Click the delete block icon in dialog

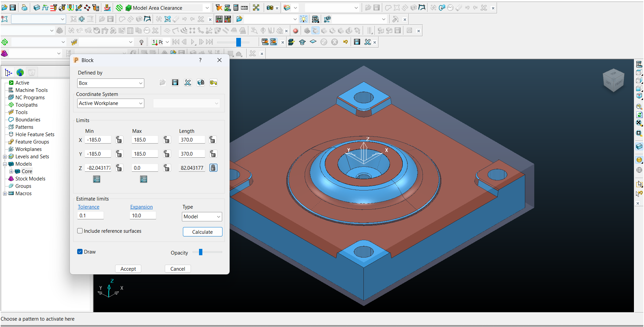(x=188, y=83)
